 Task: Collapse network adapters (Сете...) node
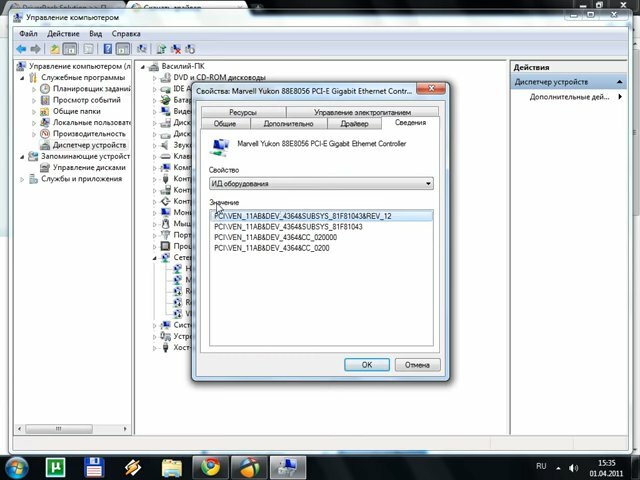[x=154, y=258]
